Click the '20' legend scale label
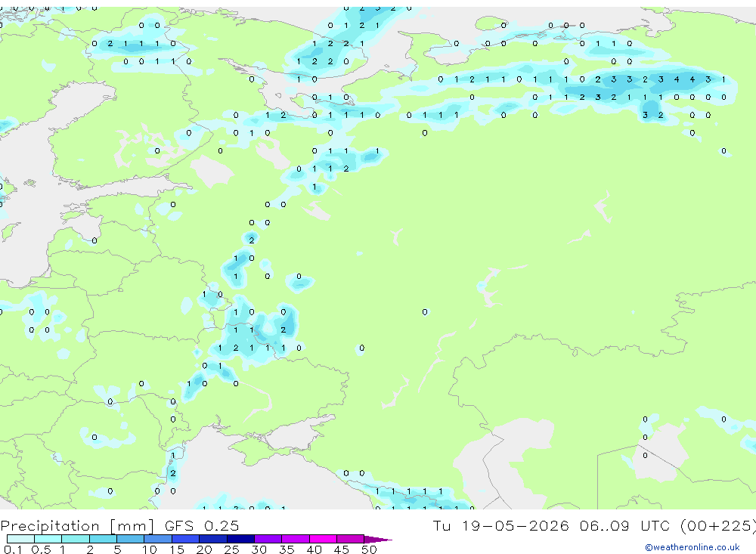Image resolution: width=756 pixels, height=554 pixels. (204, 549)
